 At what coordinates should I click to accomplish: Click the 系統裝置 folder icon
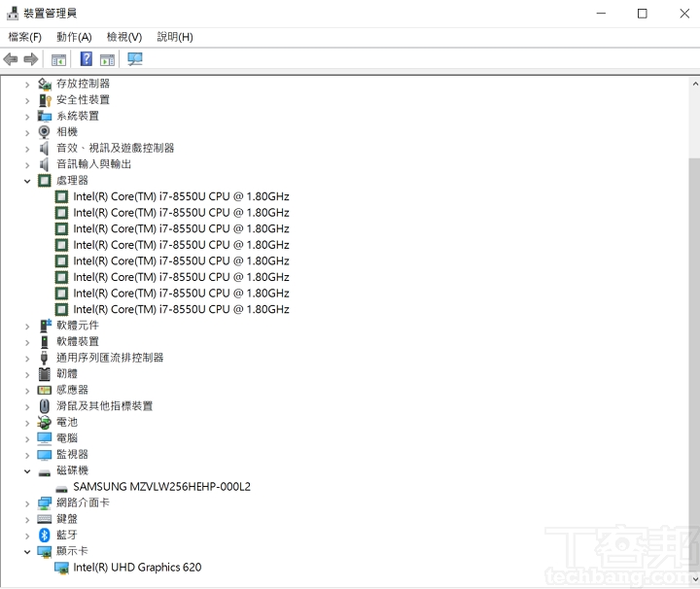tap(44, 116)
